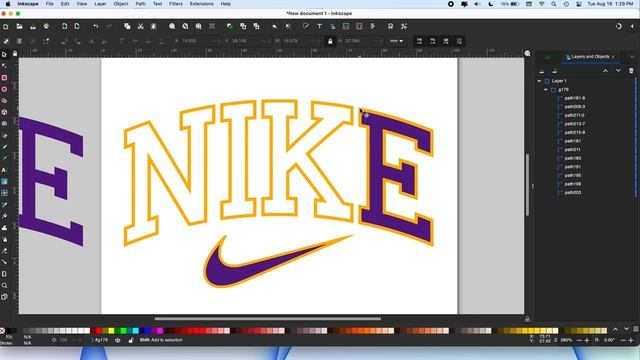The image size is (640, 360).
Task: Click the Zoom page icon
Action: point(198,27)
